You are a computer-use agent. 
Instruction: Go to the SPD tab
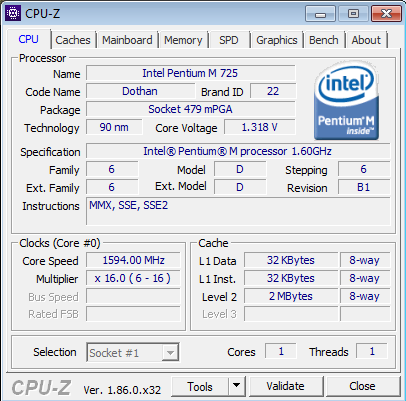229,40
